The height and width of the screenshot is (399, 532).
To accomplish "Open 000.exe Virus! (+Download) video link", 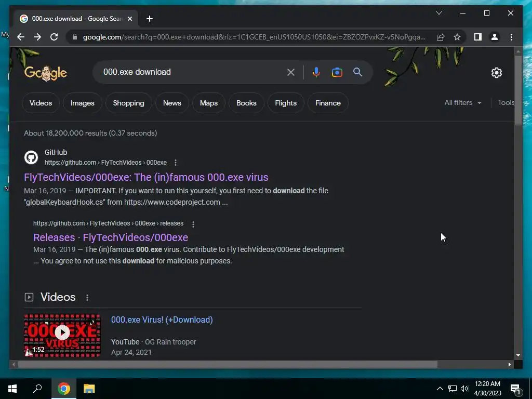I will (162, 320).
